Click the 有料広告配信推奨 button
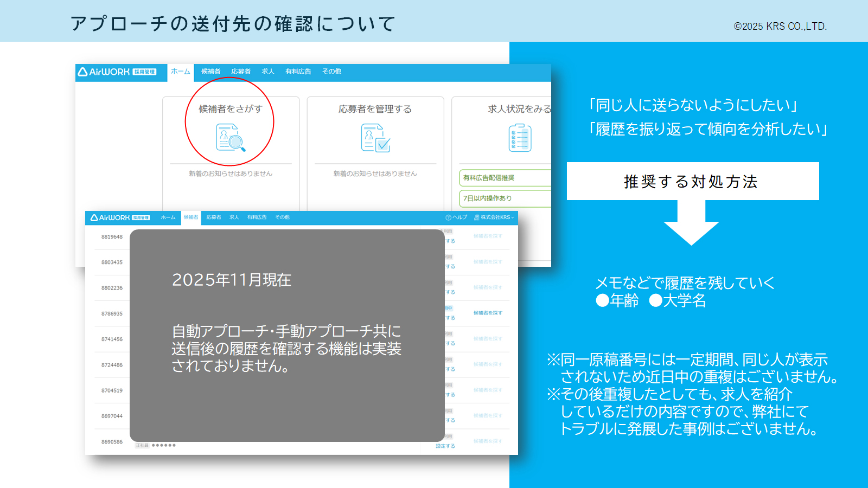 click(505, 178)
